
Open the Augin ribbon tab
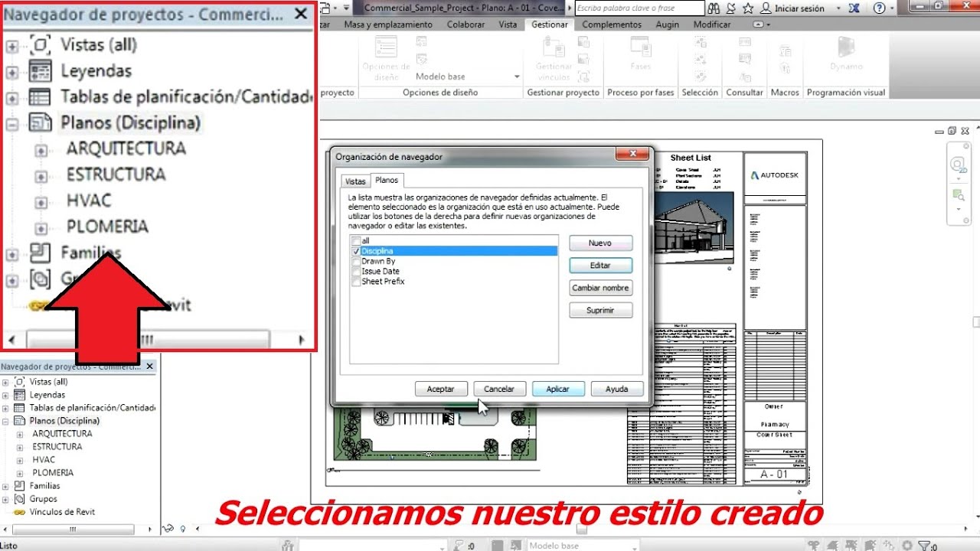(668, 24)
